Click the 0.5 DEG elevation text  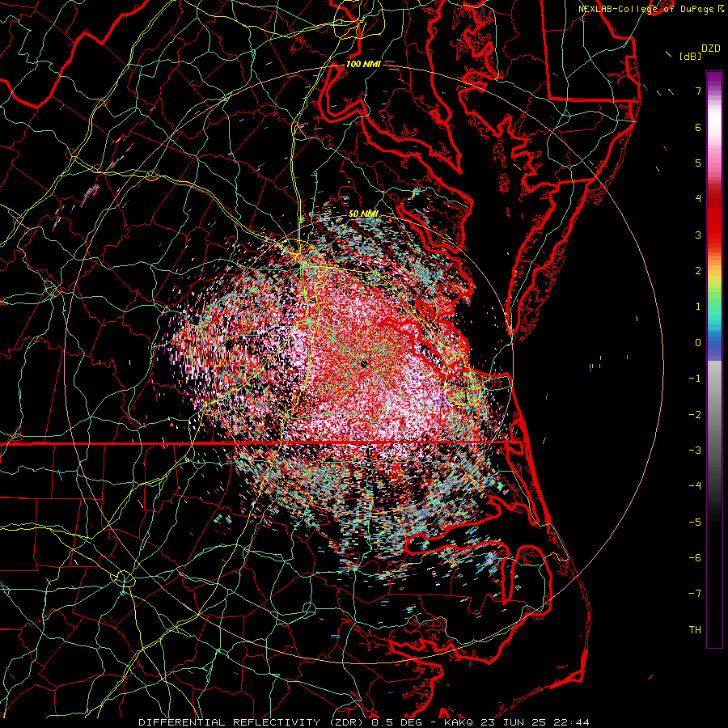[x=396, y=722]
